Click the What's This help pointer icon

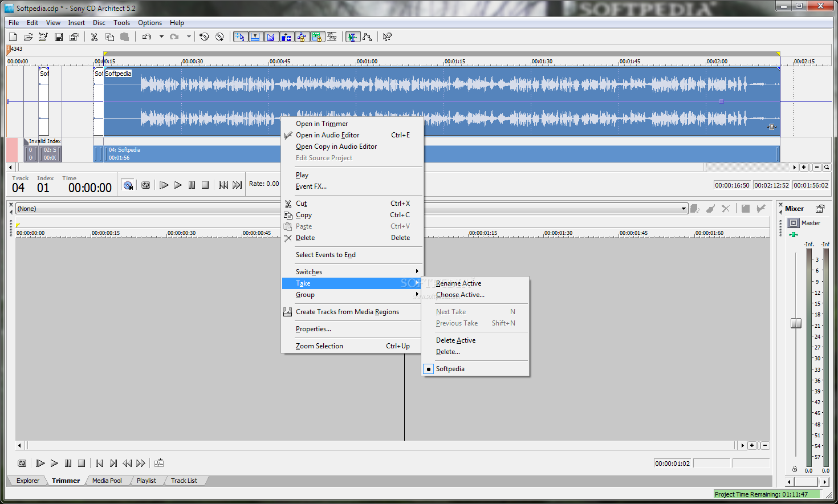pos(387,37)
